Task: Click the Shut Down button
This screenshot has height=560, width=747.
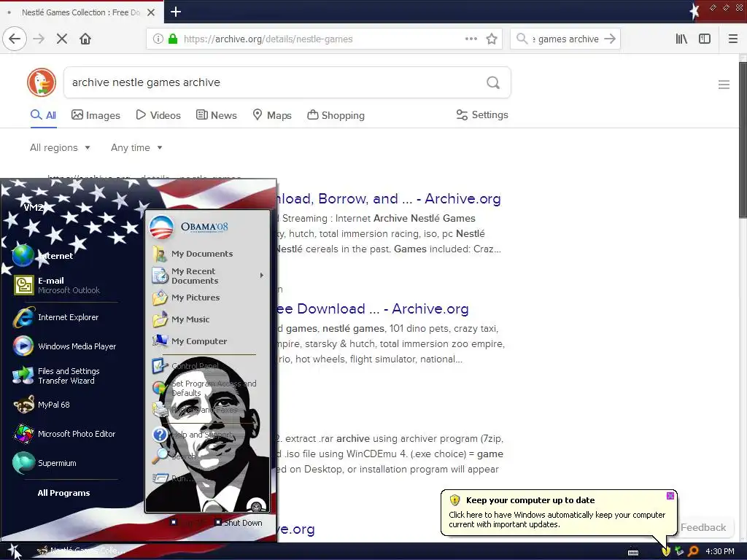Action: [239, 523]
